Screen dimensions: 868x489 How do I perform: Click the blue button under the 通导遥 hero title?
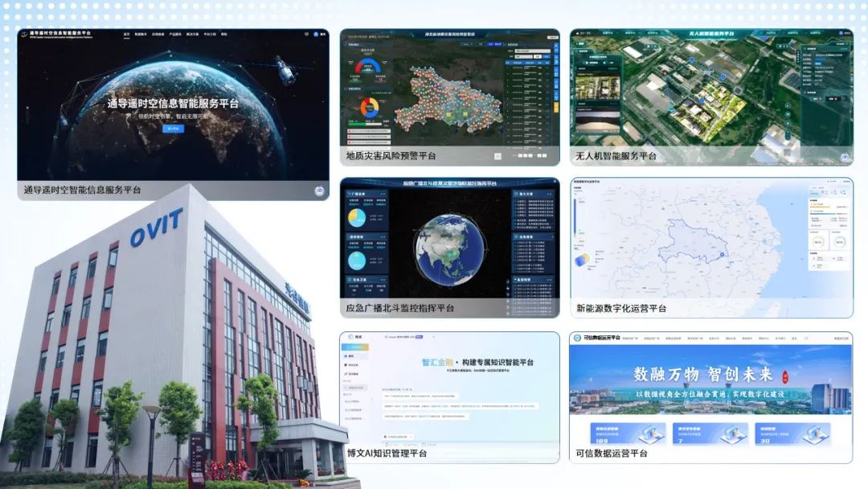[x=174, y=129]
